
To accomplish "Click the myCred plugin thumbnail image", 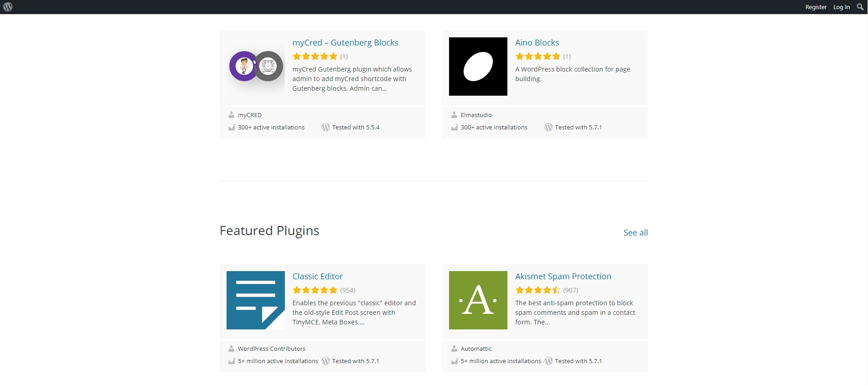I will [256, 67].
